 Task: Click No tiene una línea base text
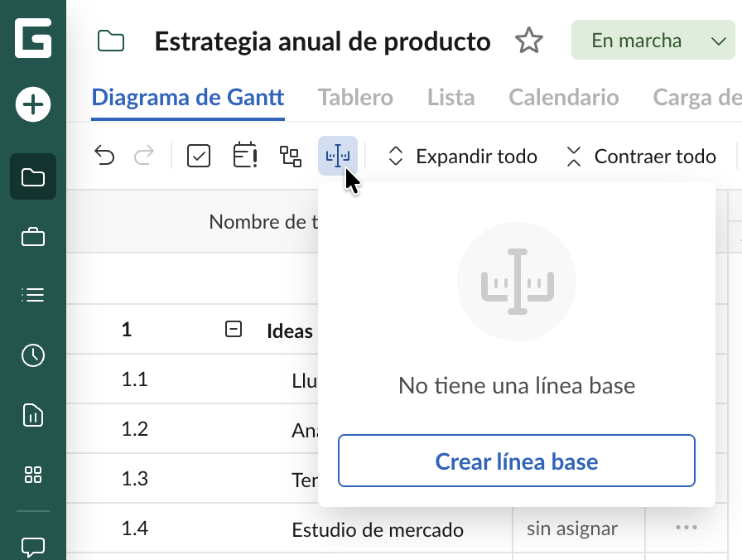coord(517,385)
